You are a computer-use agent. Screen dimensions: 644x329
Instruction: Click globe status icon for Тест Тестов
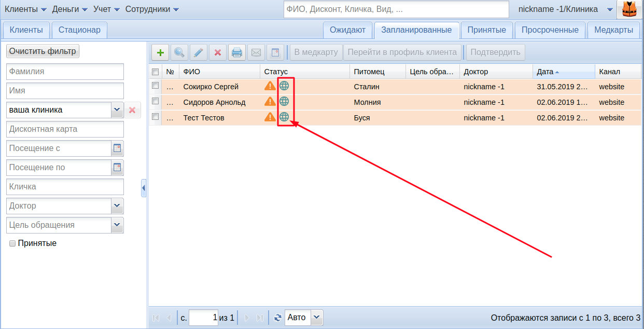(x=284, y=117)
